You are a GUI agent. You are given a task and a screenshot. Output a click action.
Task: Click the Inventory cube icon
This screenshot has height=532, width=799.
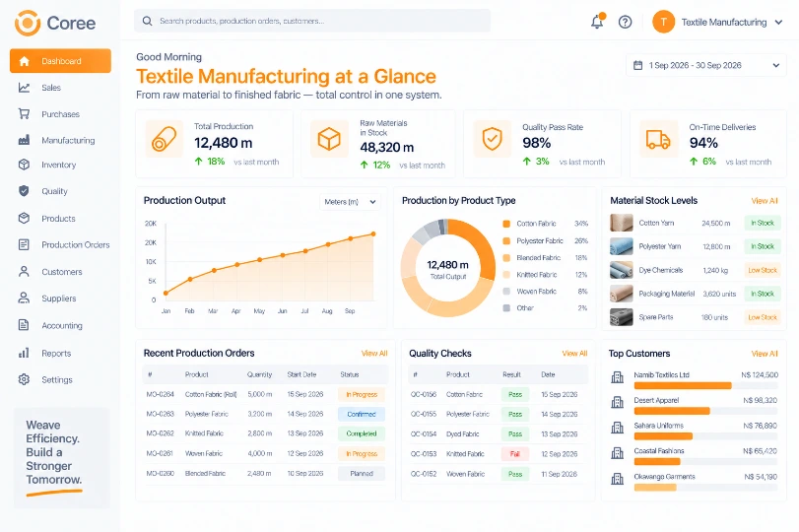[24, 165]
